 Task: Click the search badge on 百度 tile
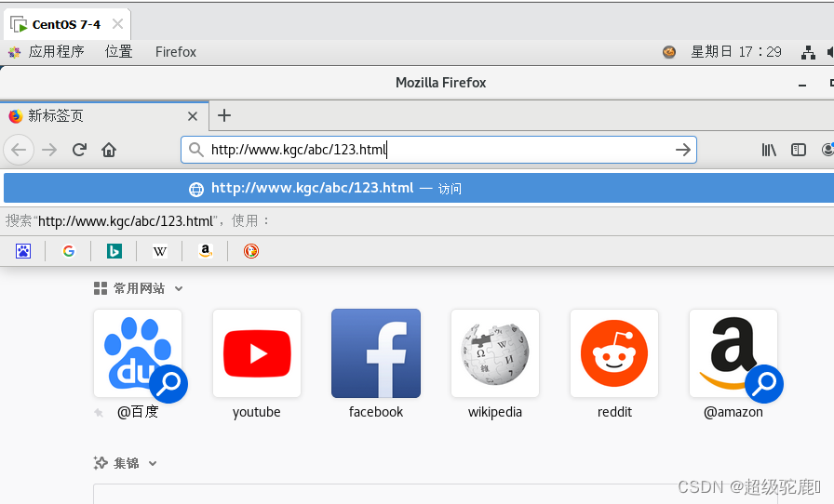click(168, 384)
